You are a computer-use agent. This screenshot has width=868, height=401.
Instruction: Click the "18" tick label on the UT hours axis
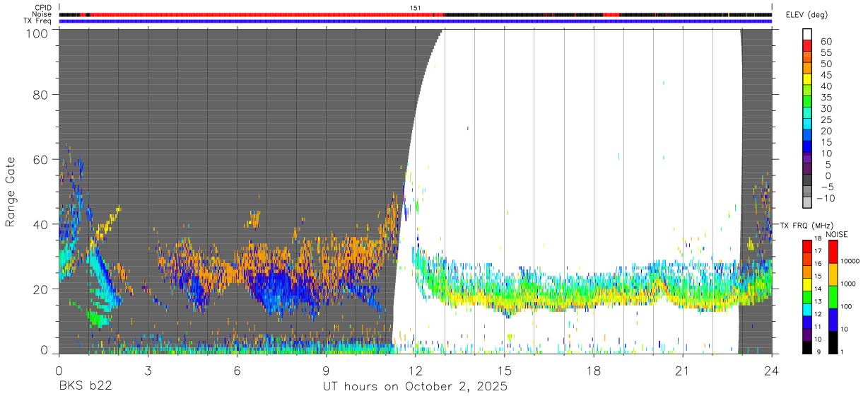[593, 370]
